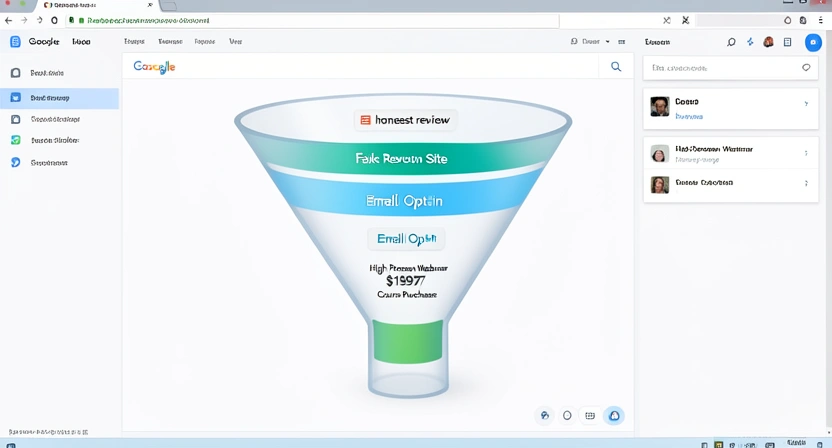Close the open browser tab
This screenshot has width=832, height=448.
[x=150, y=5]
